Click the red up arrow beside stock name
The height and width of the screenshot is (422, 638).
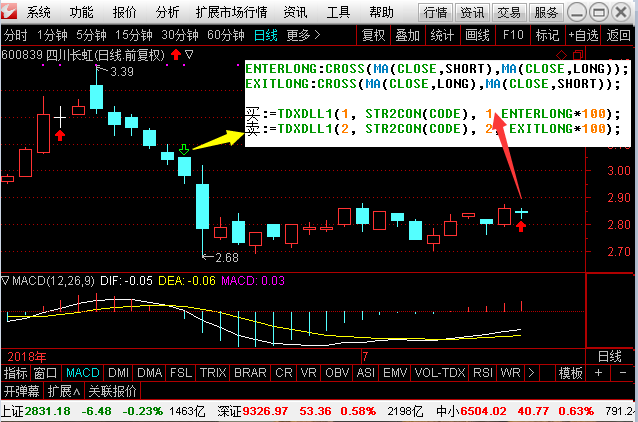click(x=176, y=53)
